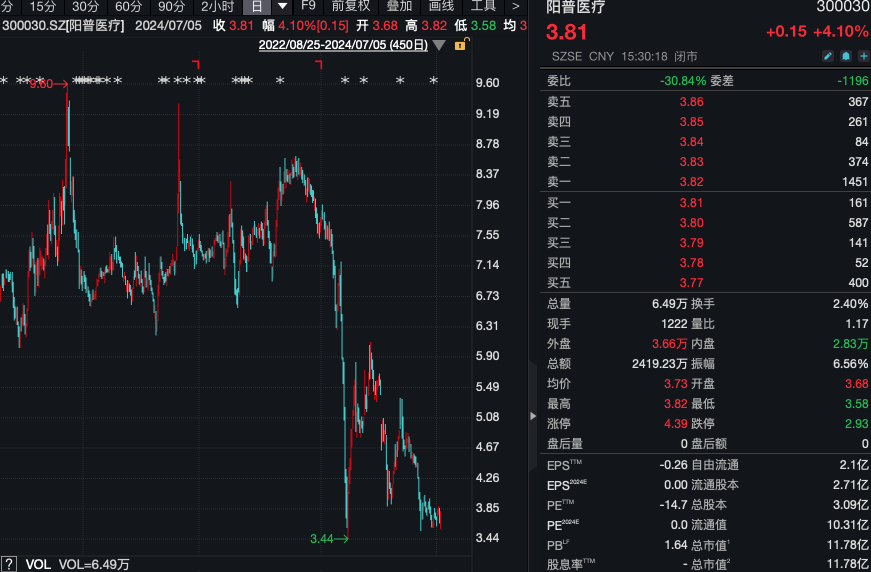Open the 工具 tools menu

point(483,6)
